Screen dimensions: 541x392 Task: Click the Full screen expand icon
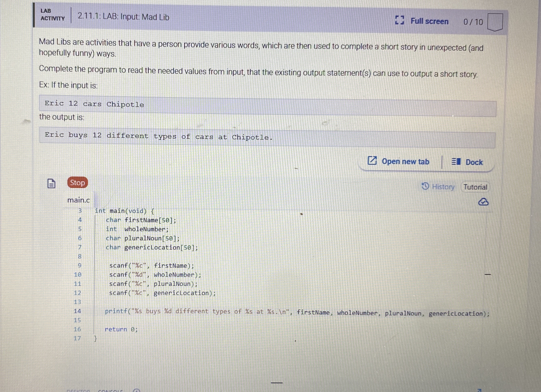[x=399, y=20]
